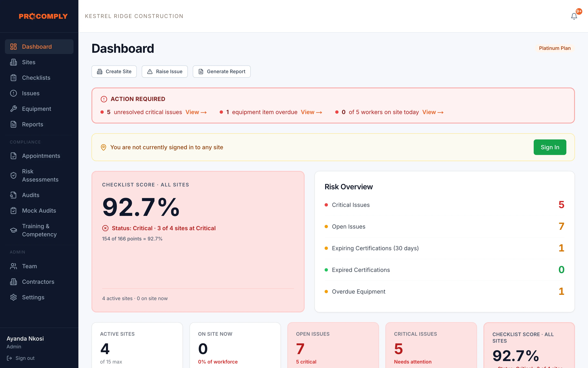Click the Mock Audits clipboard-check icon
Screen dimensions: 588x368
click(13, 211)
